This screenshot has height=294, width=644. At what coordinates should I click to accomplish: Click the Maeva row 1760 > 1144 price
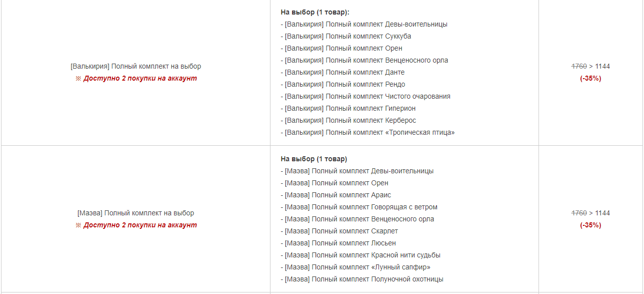[x=590, y=213]
